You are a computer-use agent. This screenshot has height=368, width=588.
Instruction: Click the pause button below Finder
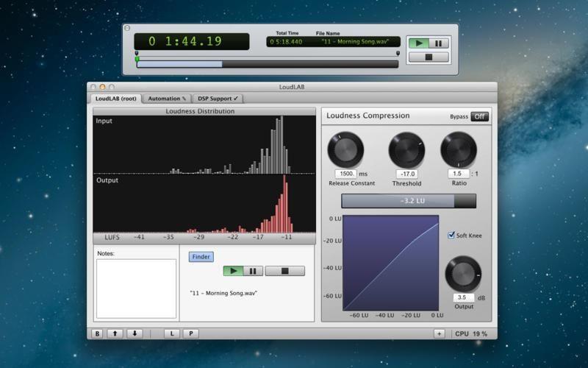[x=252, y=271]
